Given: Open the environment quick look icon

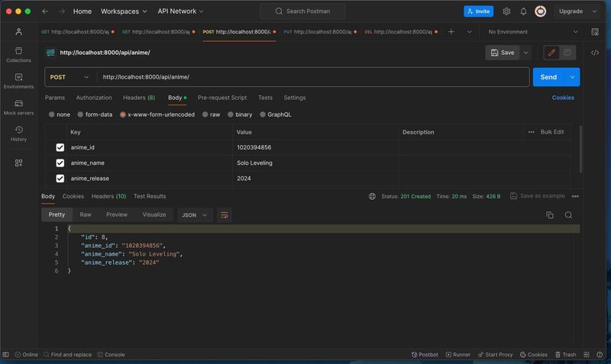Looking at the screenshot, I should click(x=595, y=32).
